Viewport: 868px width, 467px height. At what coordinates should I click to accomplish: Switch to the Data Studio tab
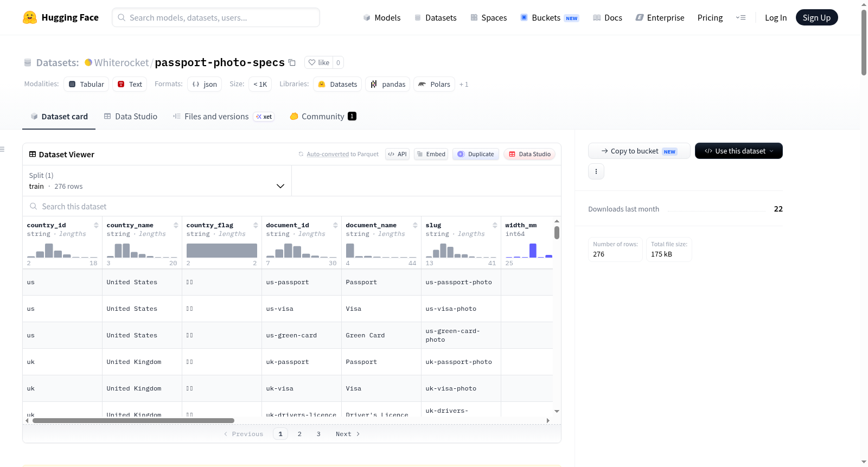pos(131,116)
